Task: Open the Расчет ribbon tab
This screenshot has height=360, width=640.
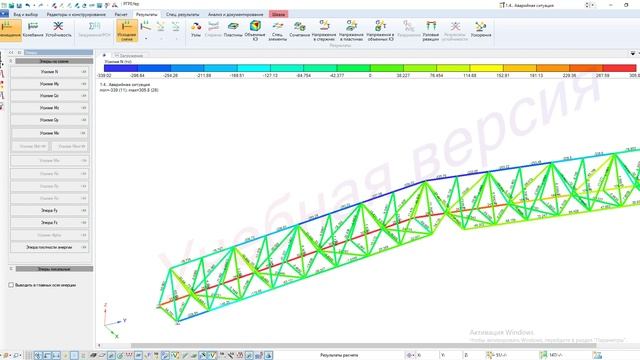Action: click(121, 14)
